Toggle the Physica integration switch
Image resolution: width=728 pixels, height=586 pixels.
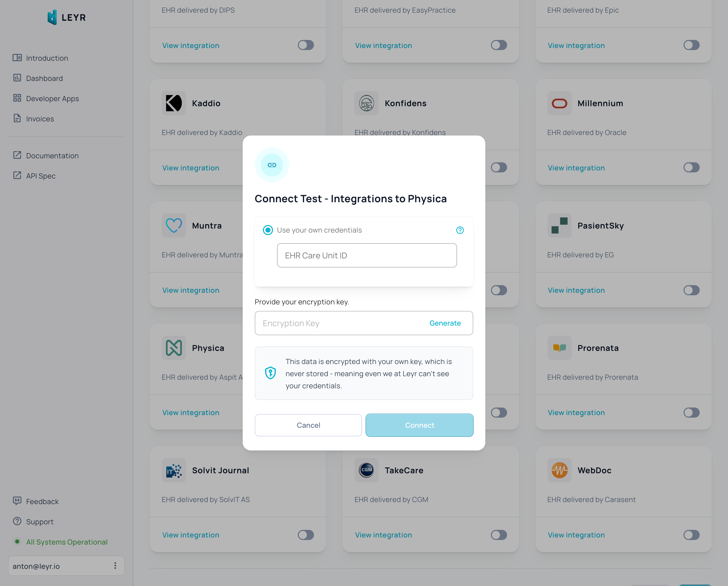[305, 412]
